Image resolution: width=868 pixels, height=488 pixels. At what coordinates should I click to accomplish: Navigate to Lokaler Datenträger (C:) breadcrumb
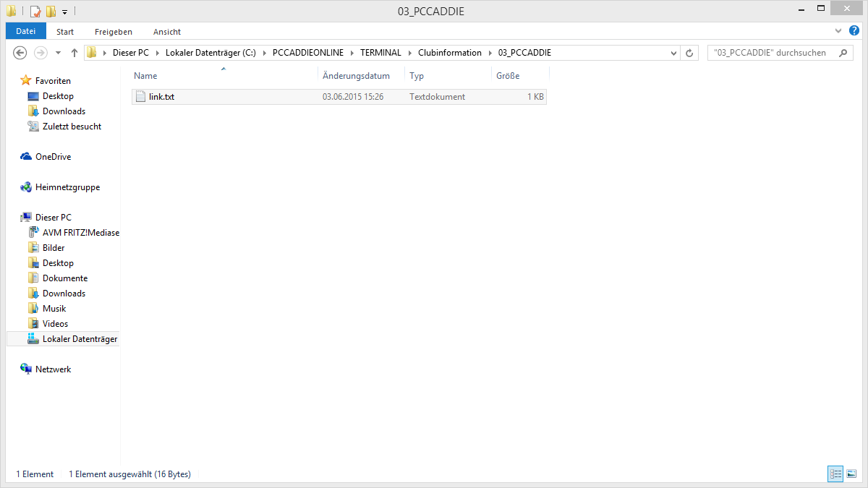pyautogui.click(x=210, y=53)
